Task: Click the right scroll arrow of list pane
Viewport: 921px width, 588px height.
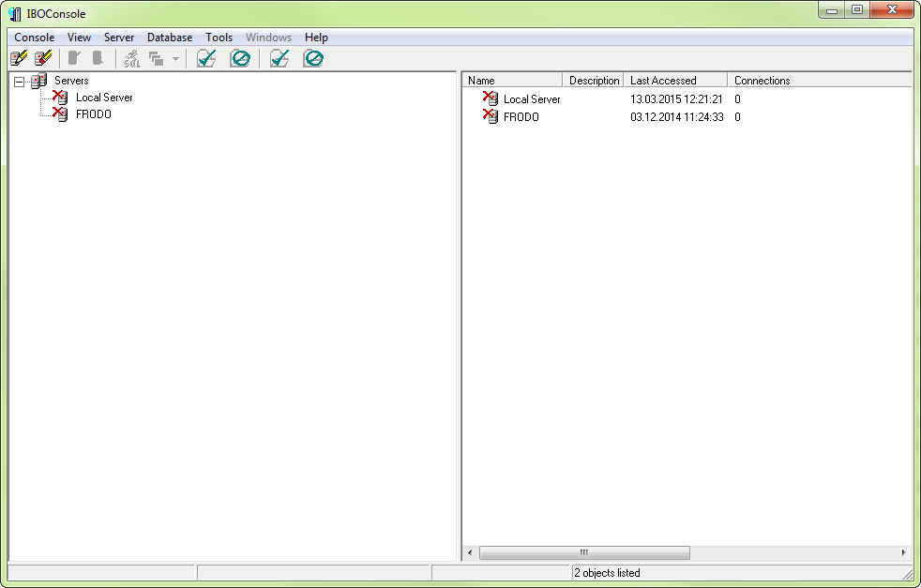Action: pos(903,552)
